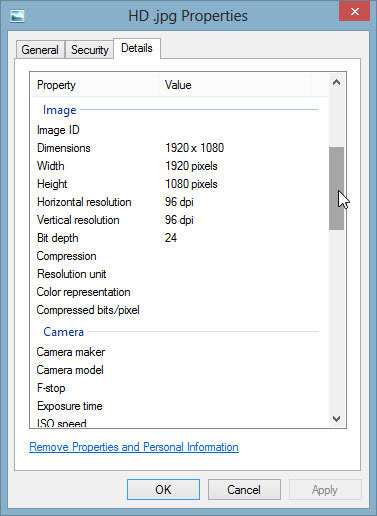Click the Bit depth value 24
Screen dimensions: 377x516
pos(171,238)
